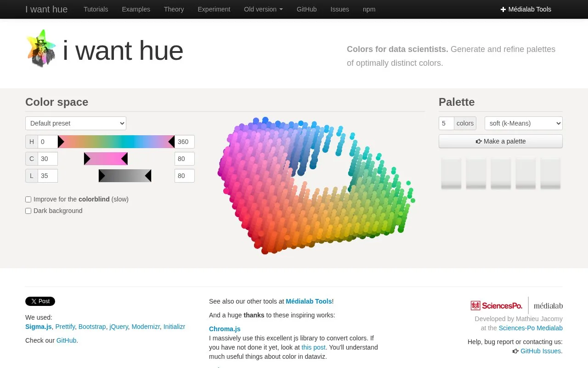
Task: Open the Médialab Tools link in footer text
Action: click(309, 301)
